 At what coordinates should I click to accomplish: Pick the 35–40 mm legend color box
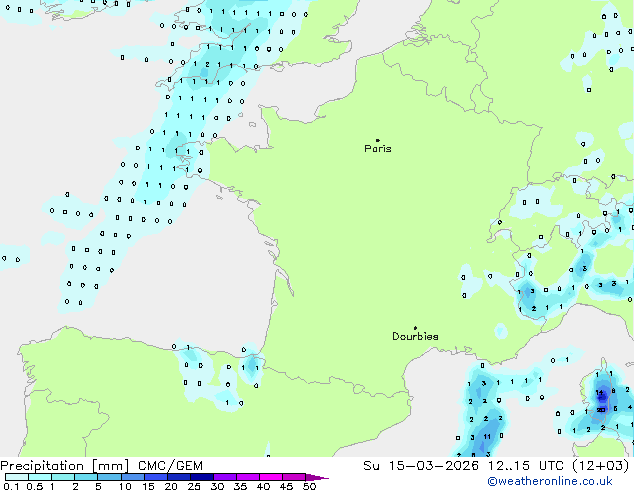coord(248,477)
